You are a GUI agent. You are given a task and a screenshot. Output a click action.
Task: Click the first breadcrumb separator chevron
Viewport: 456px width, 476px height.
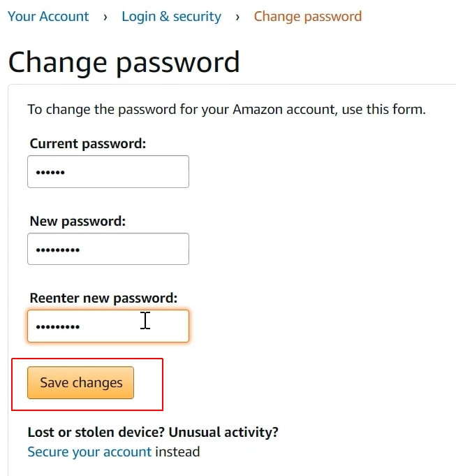[x=105, y=17]
